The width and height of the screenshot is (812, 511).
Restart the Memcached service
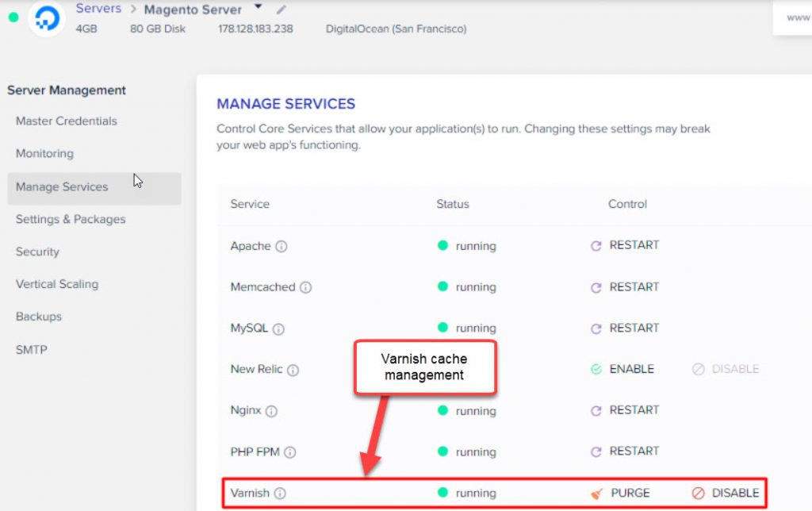pos(625,287)
